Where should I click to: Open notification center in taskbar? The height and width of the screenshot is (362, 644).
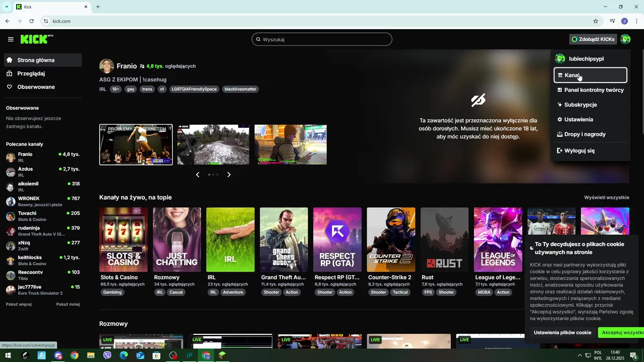(x=633, y=355)
